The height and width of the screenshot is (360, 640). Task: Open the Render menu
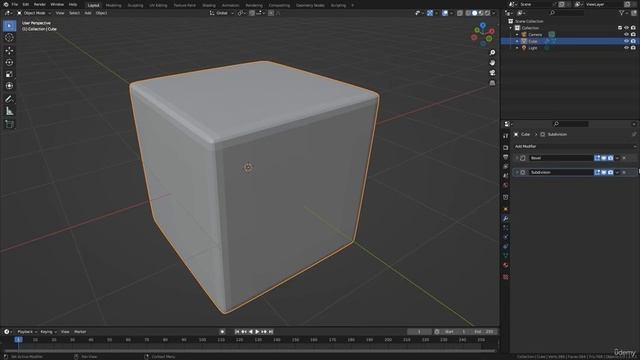click(x=40, y=4)
